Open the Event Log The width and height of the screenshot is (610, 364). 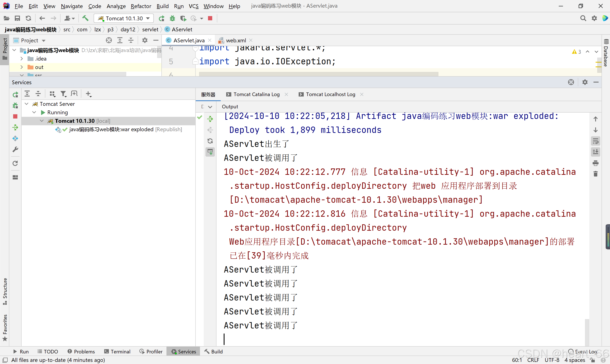click(x=587, y=352)
